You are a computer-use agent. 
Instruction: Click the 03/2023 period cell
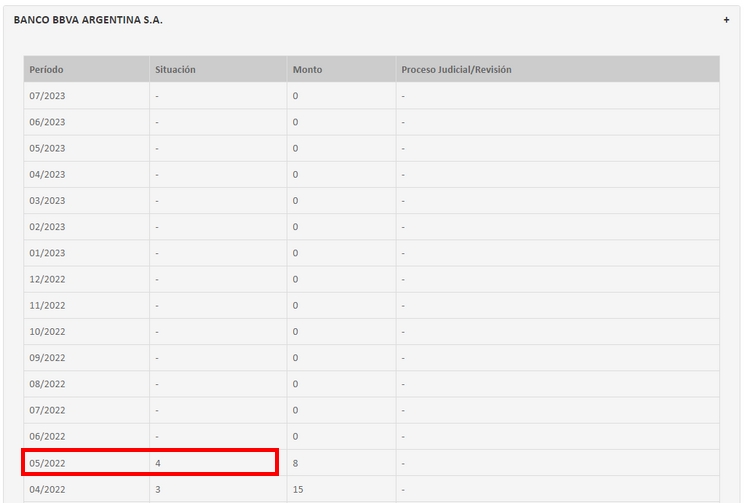point(47,200)
